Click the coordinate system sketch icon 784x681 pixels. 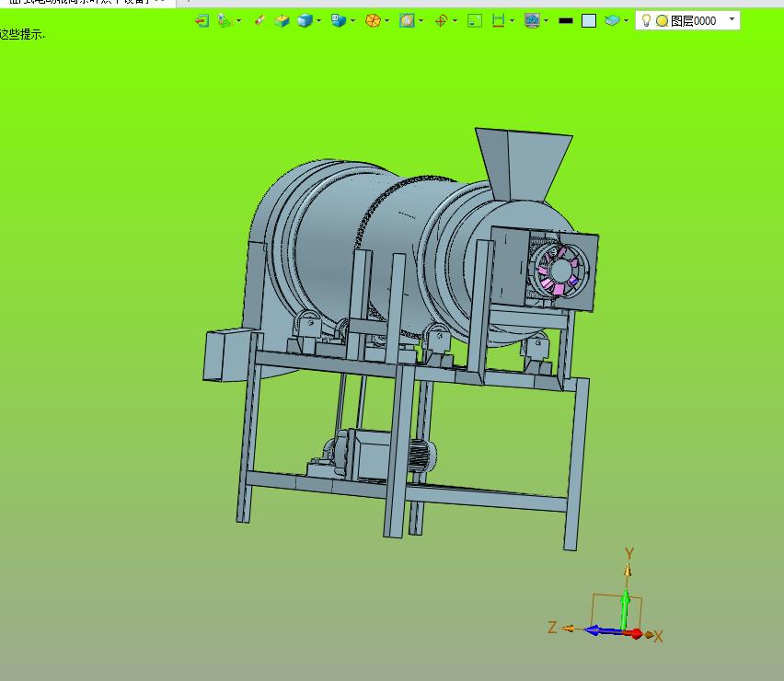(225, 20)
